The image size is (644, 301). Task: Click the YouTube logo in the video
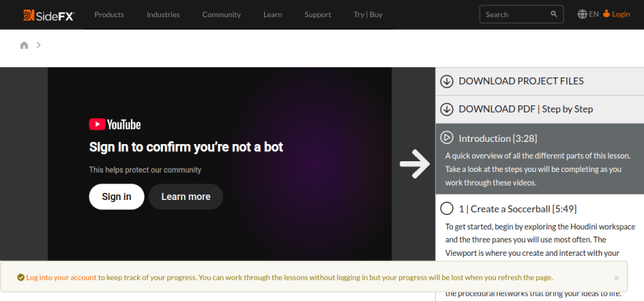115,125
